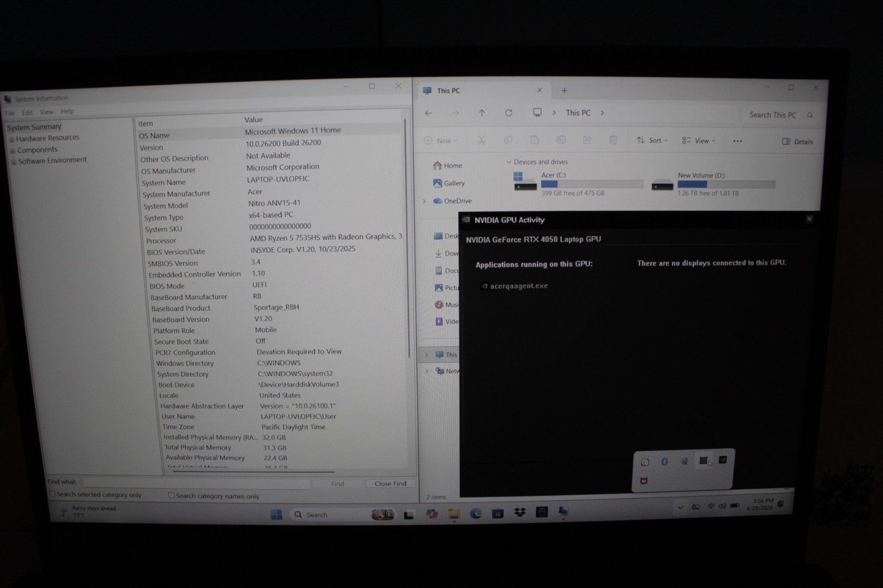Click the McAfee icon in tray overflow

coord(643,481)
